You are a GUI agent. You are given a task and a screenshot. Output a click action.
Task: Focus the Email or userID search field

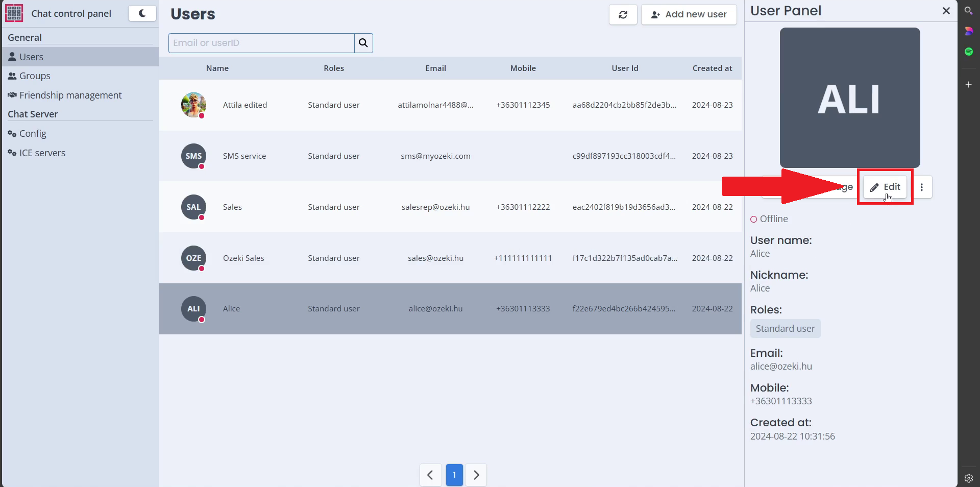pyautogui.click(x=261, y=43)
